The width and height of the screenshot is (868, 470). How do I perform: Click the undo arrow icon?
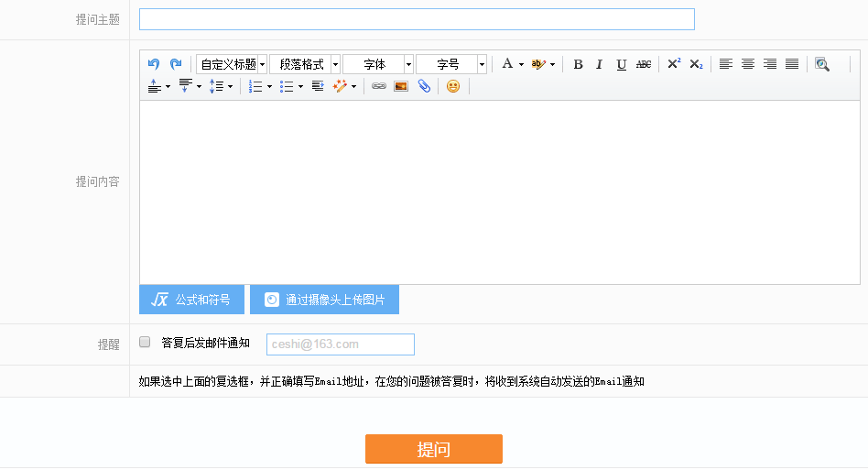pyautogui.click(x=154, y=64)
